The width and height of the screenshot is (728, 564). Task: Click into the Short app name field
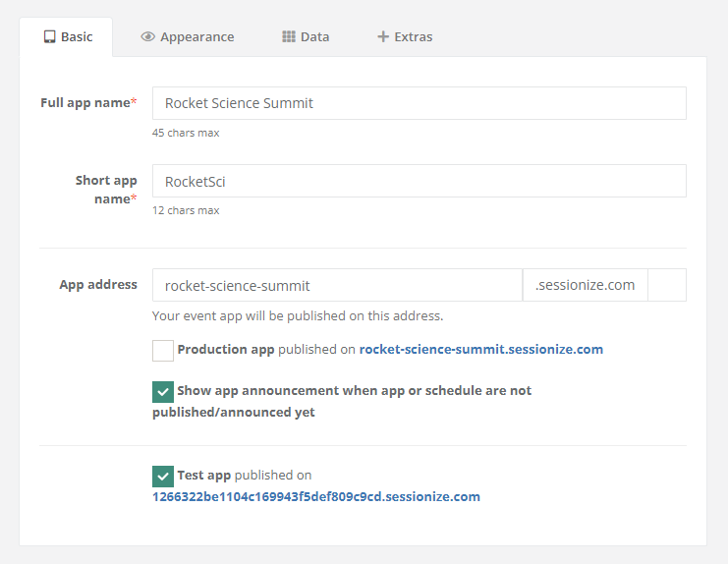(x=419, y=181)
